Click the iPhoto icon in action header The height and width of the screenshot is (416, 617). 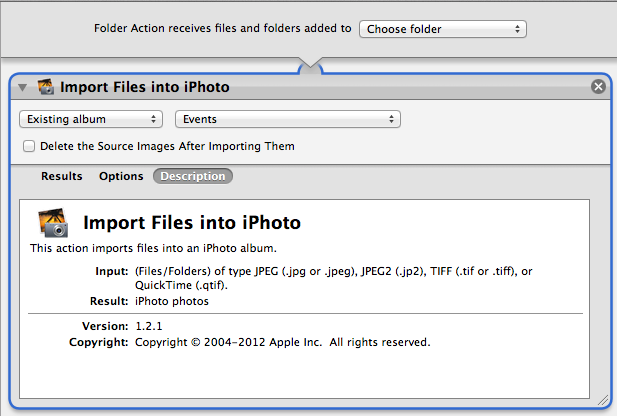[46, 87]
